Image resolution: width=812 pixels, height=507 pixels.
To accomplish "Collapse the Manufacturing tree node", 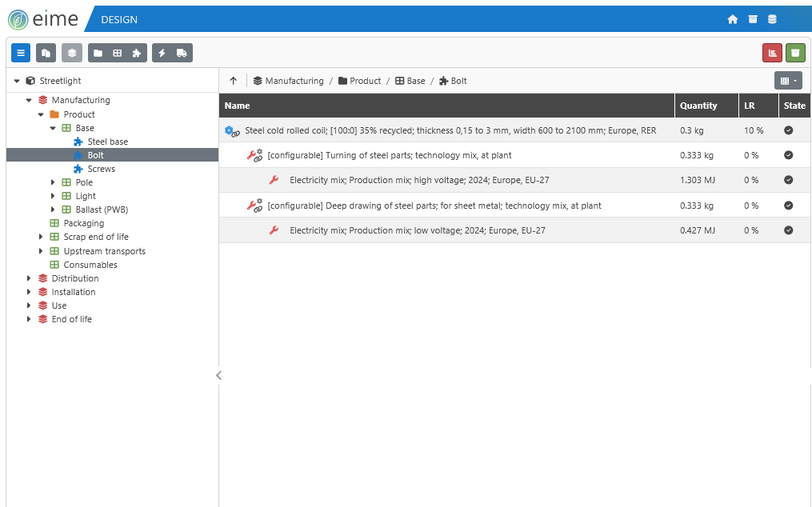I will 29,100.
